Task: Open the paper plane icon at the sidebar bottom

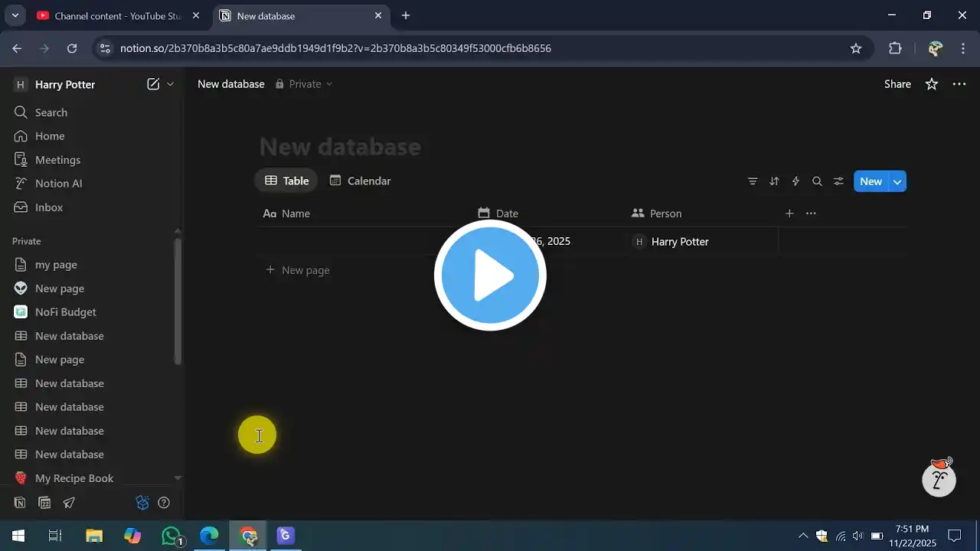Action: tap(69, 503)
